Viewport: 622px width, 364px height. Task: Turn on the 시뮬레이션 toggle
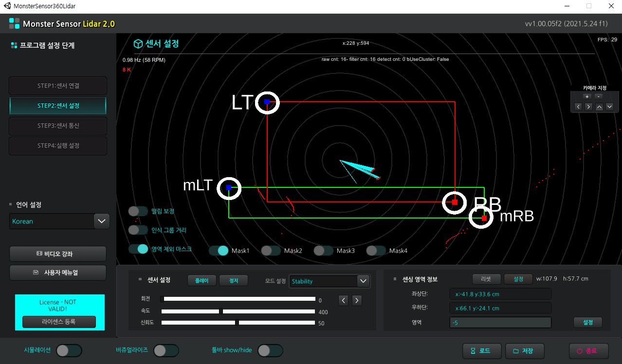pyautogui.click(x=69, y=350)
